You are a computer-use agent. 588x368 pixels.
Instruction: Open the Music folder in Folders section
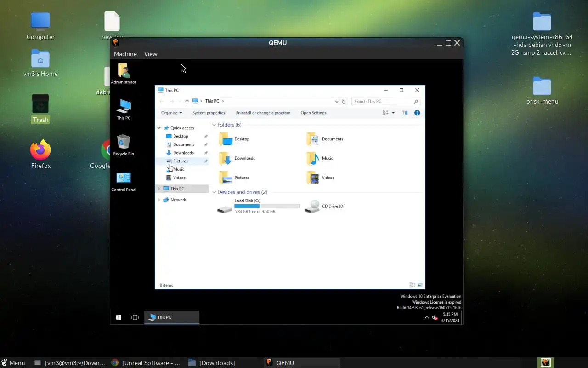pyautogui.click(x=320, y=158)
